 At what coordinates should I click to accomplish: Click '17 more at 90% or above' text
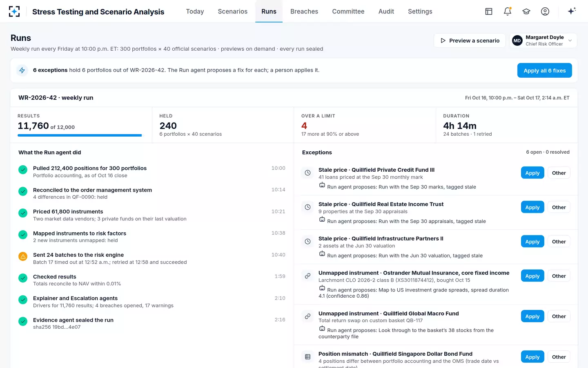click(x=330, y=134)
